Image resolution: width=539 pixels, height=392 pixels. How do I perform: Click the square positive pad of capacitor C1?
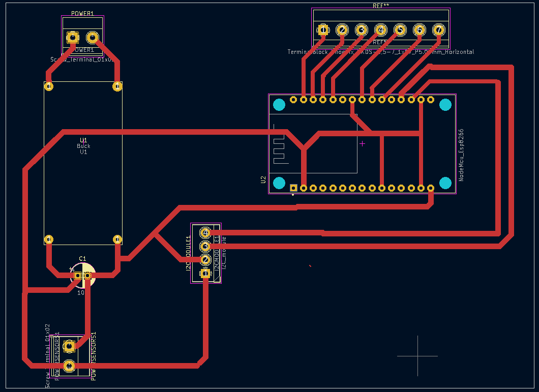(78, 276)
